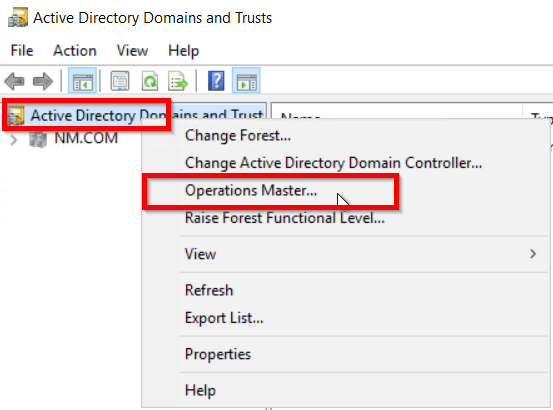The image size is (553, 410).
Task: Open the Help menu in menu bar
Action: click(x=183, y=51)
